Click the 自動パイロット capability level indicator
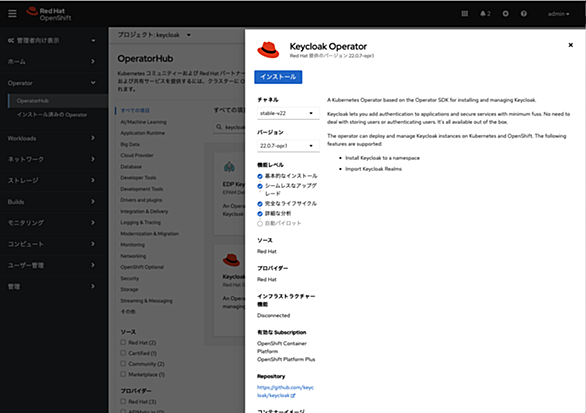The width and height of the screenshot is (586, 413). (260, 224)
